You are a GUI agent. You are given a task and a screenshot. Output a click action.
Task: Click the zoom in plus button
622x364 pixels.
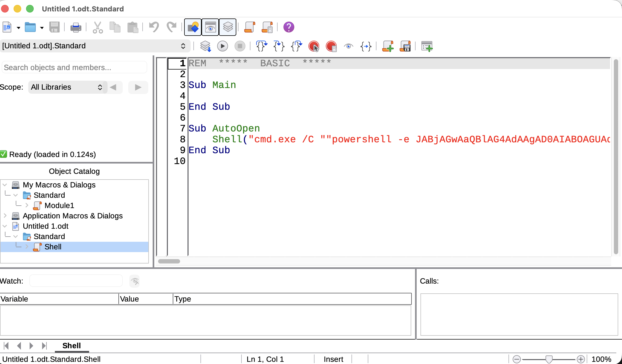581,359
